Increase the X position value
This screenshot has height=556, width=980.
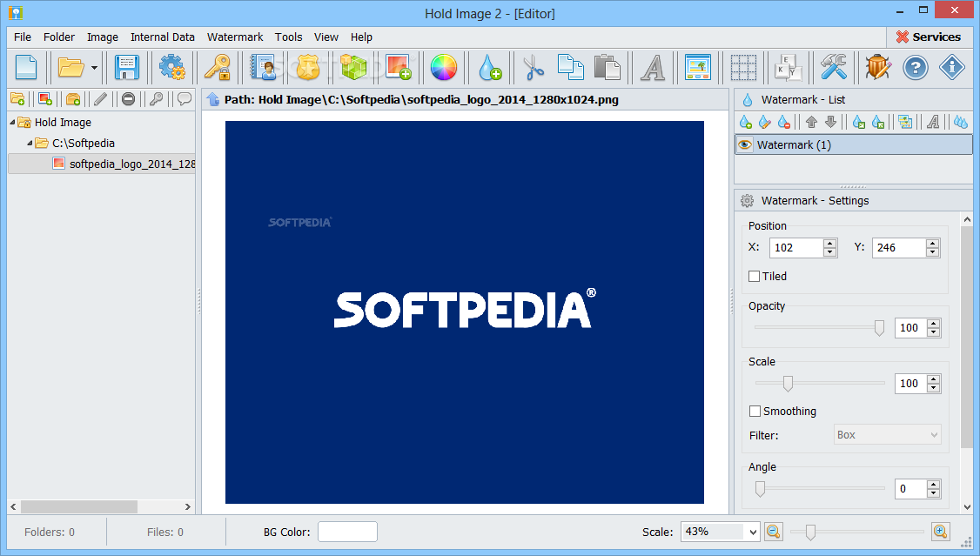click(830, 244)
